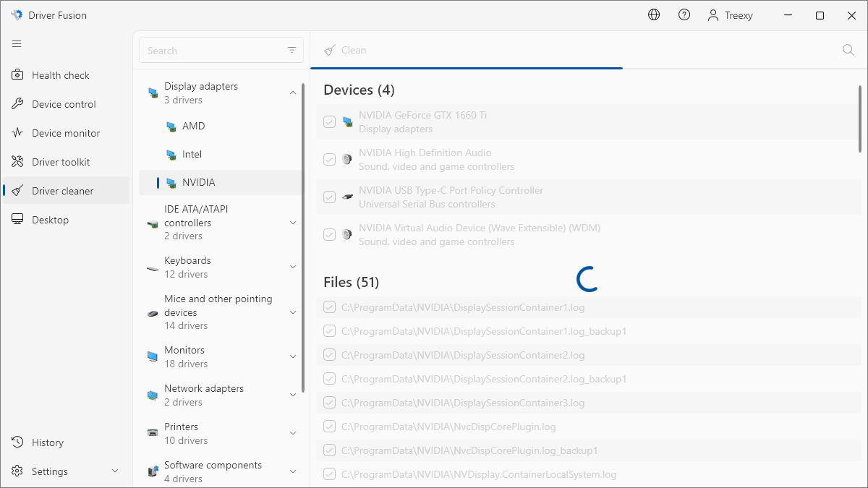The height and width of the screenshot is (488, 868).
Task: Collapse the Display adapters category
Action: pos(292,93)
